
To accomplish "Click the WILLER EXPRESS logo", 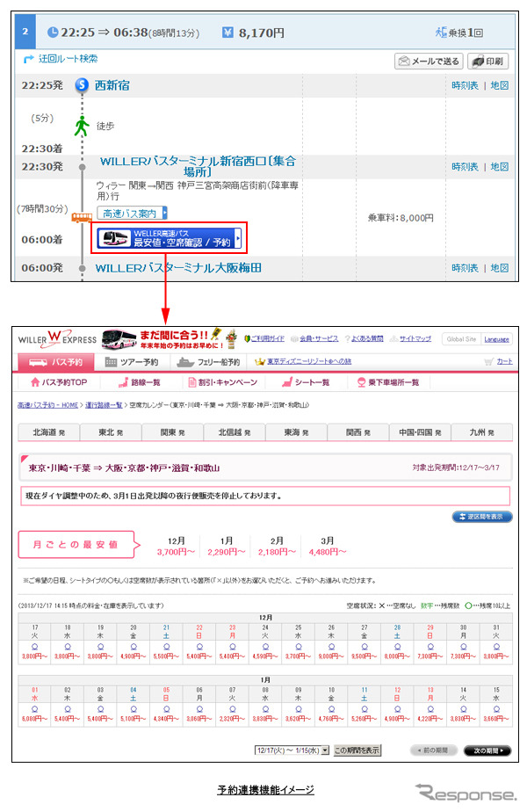I will (57, 339).
